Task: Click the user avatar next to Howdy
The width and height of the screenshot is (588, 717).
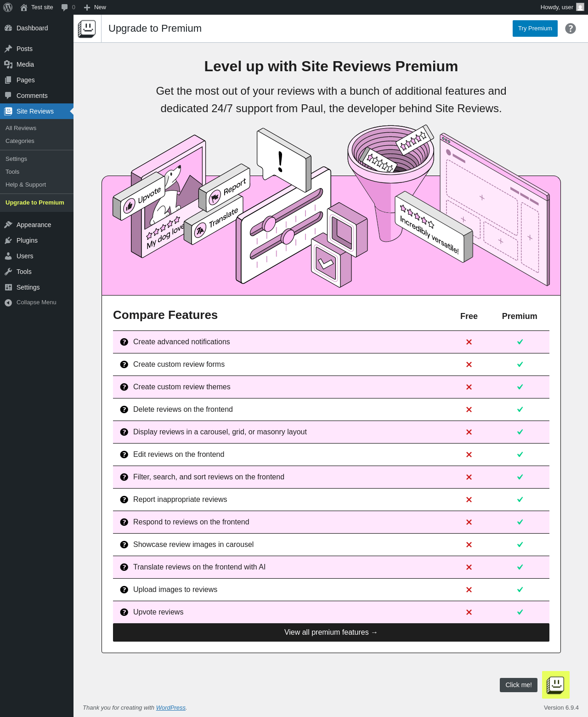Action: point(580,7)
